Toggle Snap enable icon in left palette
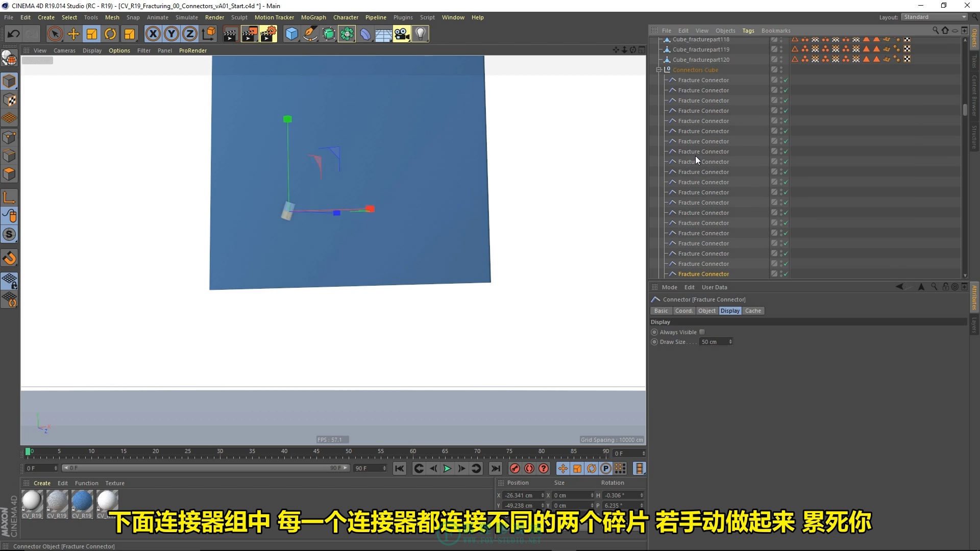Screen dimensions: 980x551 pyautogui.click(x=9, y=258)
